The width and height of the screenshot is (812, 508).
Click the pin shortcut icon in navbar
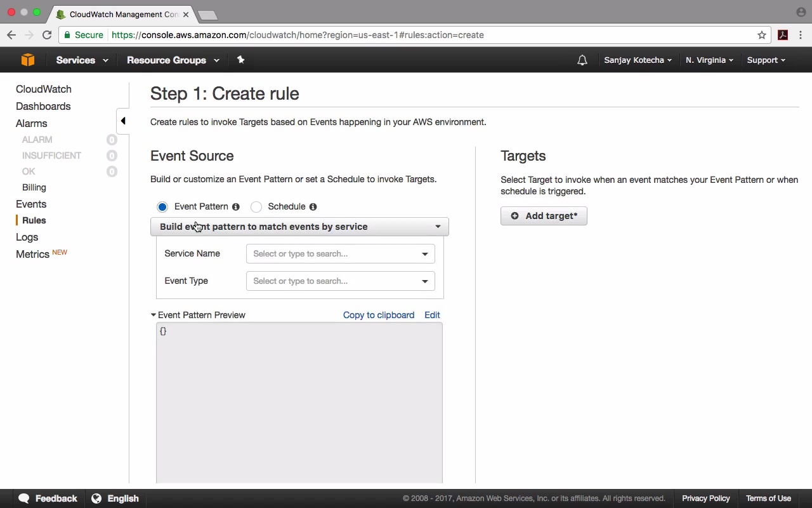coord(240,60)
